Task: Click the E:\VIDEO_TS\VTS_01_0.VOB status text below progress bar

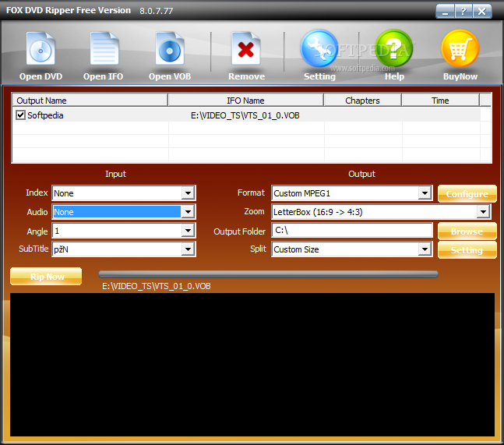Action: (157, 286)
